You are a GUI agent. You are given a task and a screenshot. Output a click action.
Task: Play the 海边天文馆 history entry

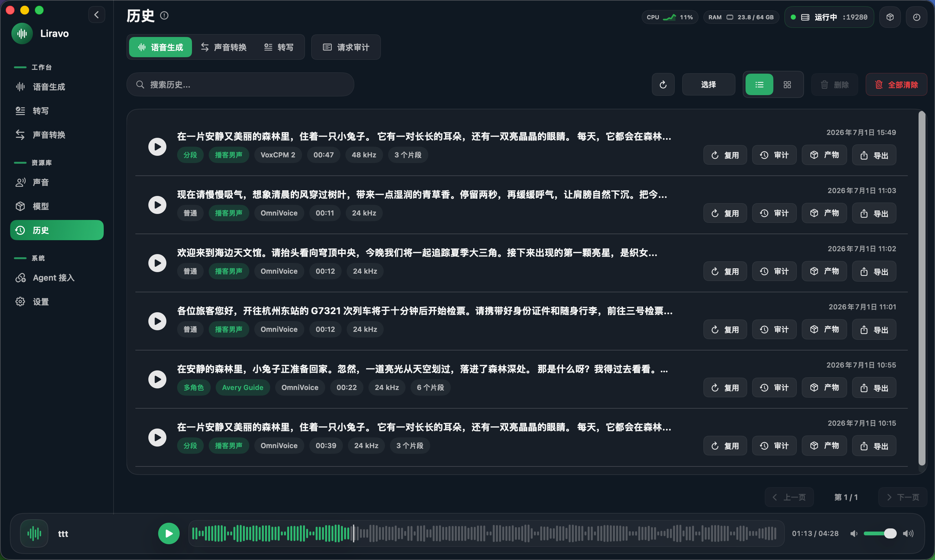pos(158,263)
